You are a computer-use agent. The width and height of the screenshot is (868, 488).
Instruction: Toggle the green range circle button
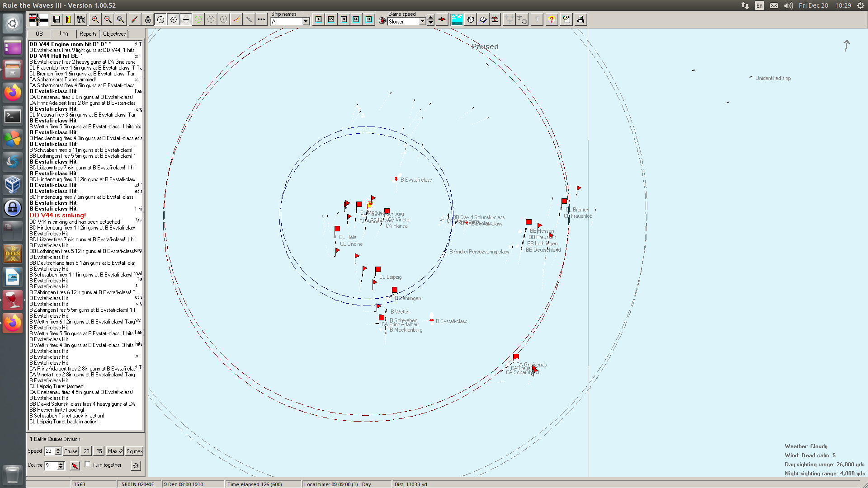pyautogui.click(x=198, y=19)
